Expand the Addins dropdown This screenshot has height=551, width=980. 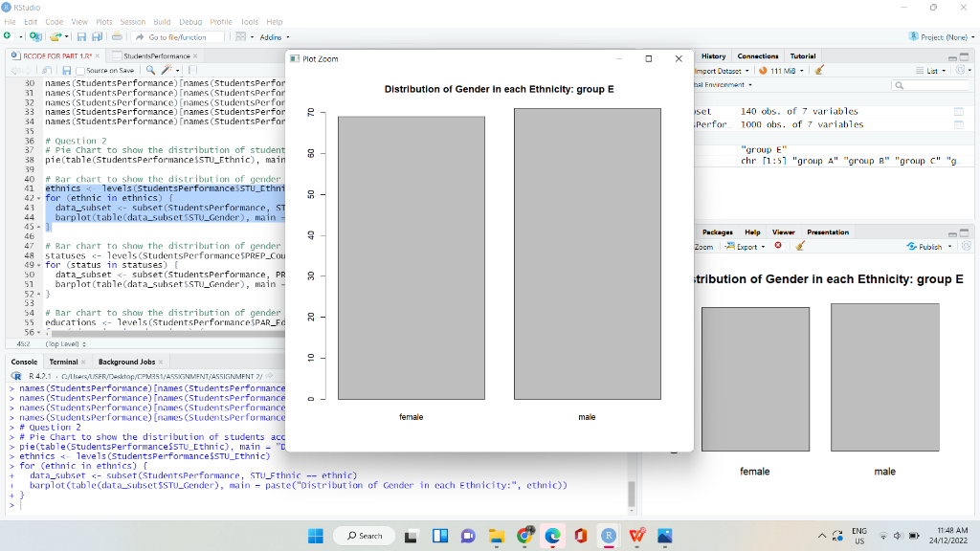click(x=275, y=37)
